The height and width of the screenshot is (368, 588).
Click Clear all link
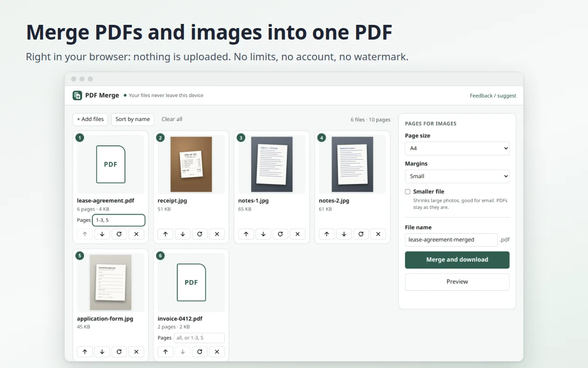(172, 119)
